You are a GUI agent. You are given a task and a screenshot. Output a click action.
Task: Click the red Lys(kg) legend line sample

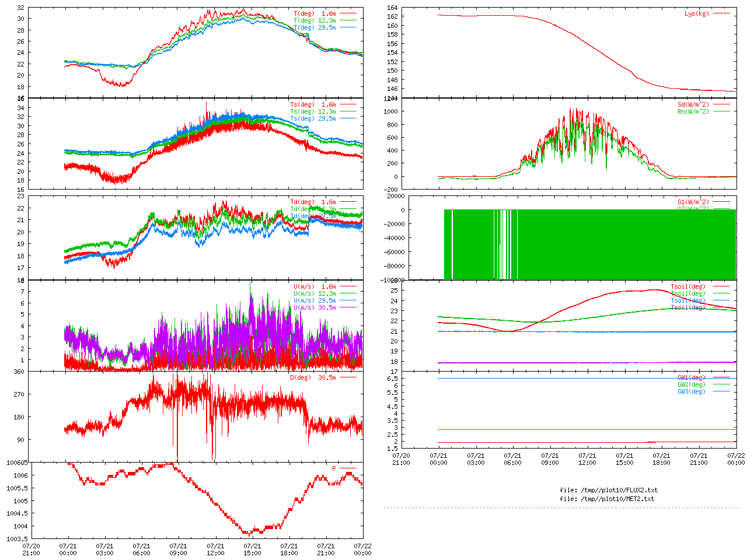[x=721, y=13]
